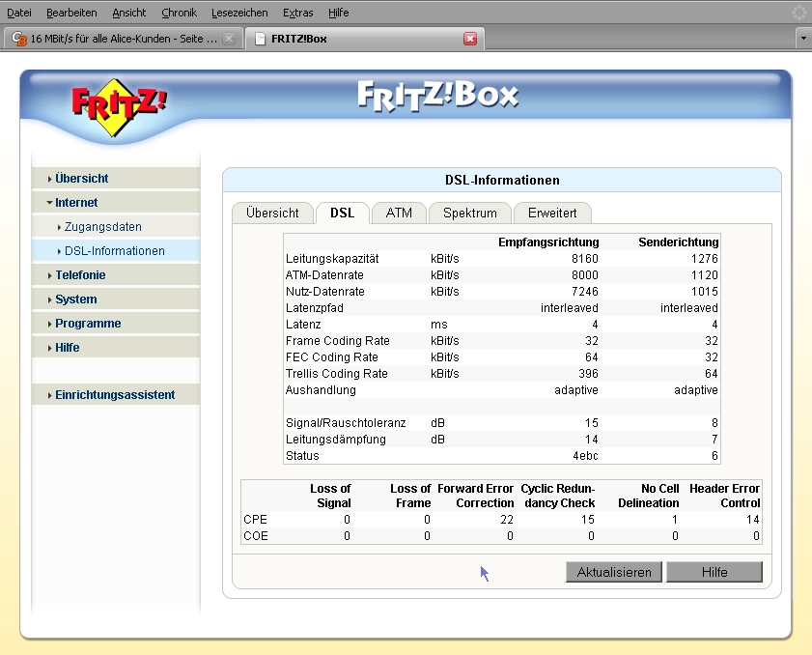Switch to the 16 MBit/s Alice-Kunden browser tab

[x=124, y=39]
